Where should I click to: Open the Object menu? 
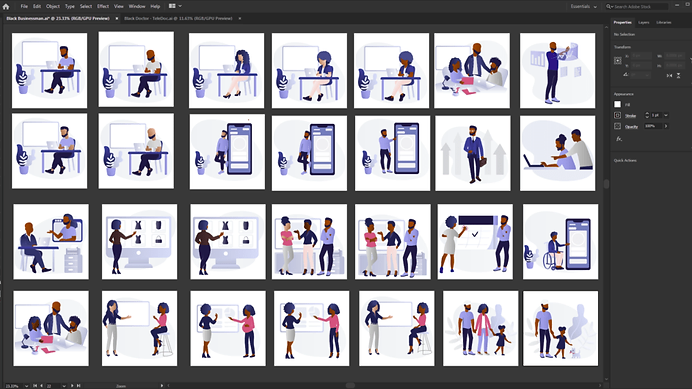pyautogui.click(x=53, y=6)
